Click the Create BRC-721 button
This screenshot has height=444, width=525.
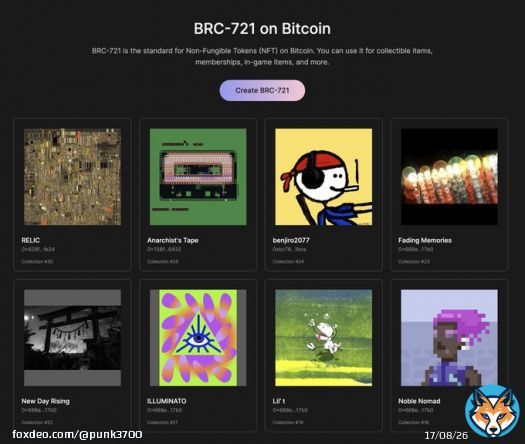[262, 90]
